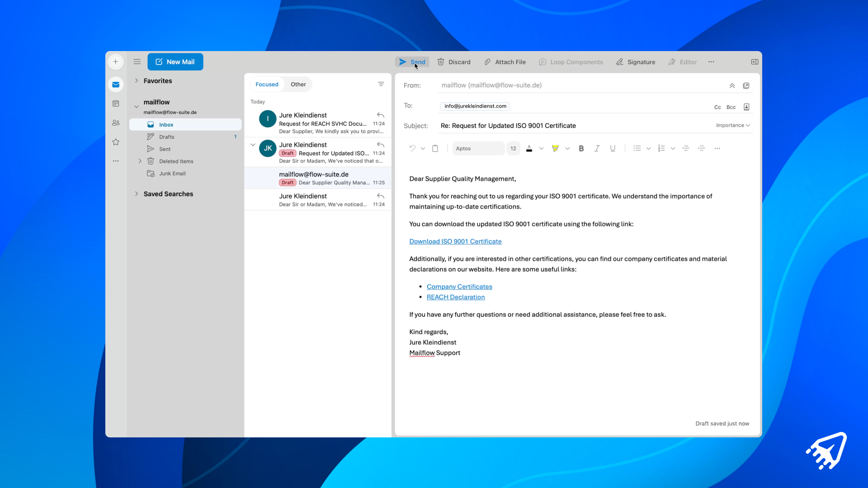The height and width of the screenshot is (488, 868).
Task: Open the People contacts icon
Action: (x=116, y=123)
